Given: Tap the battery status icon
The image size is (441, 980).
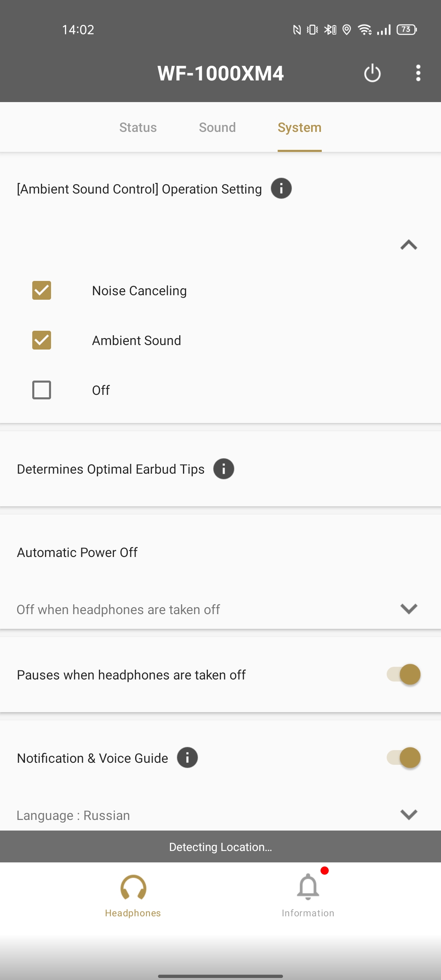Looking at the screenshot, I should click(407, 29).
